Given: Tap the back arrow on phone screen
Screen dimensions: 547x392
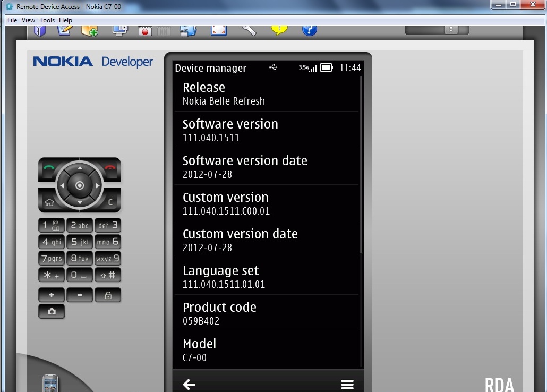Looking at the screenshot, I should pos(189,385).
